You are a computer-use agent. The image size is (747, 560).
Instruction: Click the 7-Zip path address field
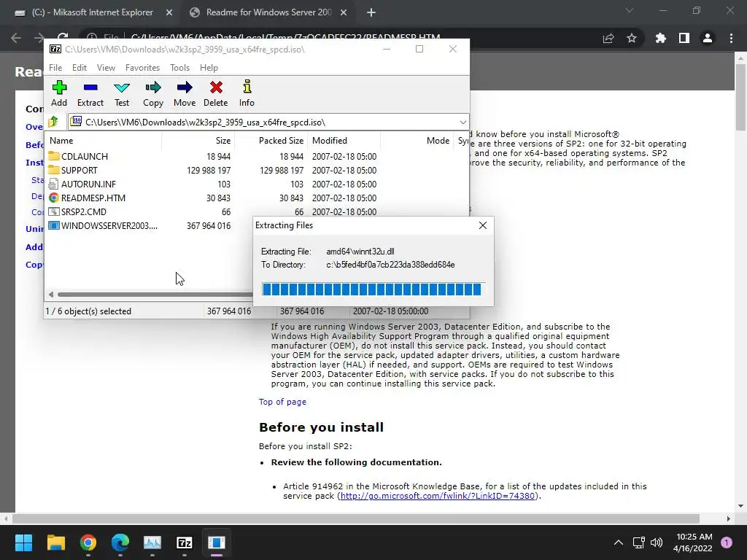click(x=268, y=122)
